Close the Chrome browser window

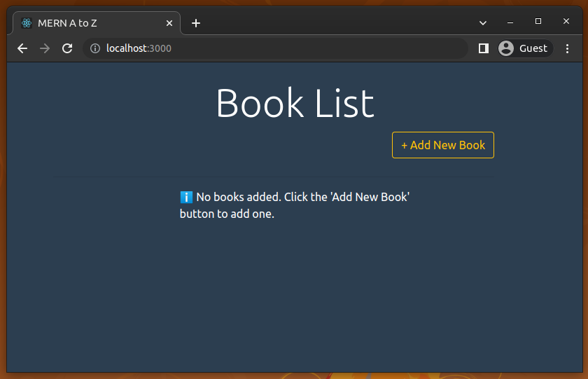point(566,22)
